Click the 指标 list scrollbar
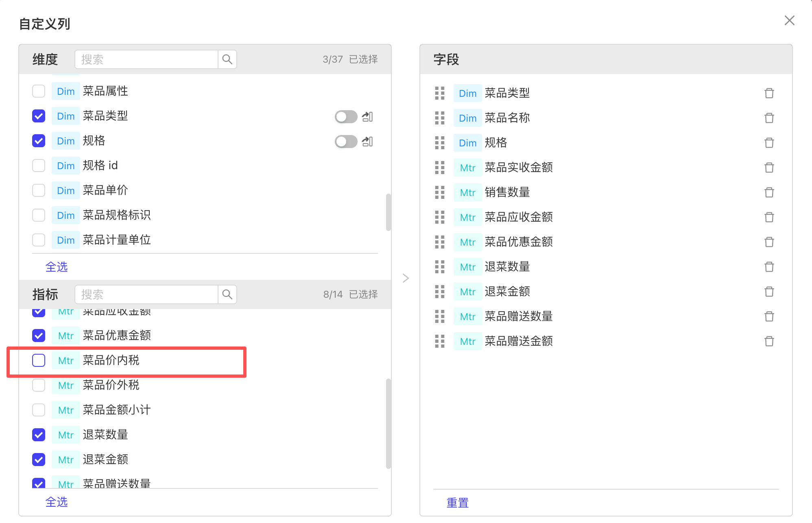Screen dimensions: 812x523 tap(389, 423)
